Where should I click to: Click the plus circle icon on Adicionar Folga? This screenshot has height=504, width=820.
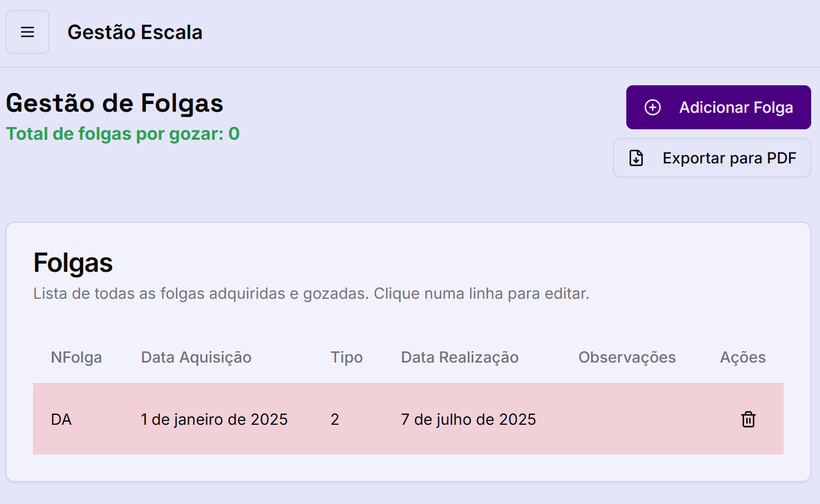653,107
